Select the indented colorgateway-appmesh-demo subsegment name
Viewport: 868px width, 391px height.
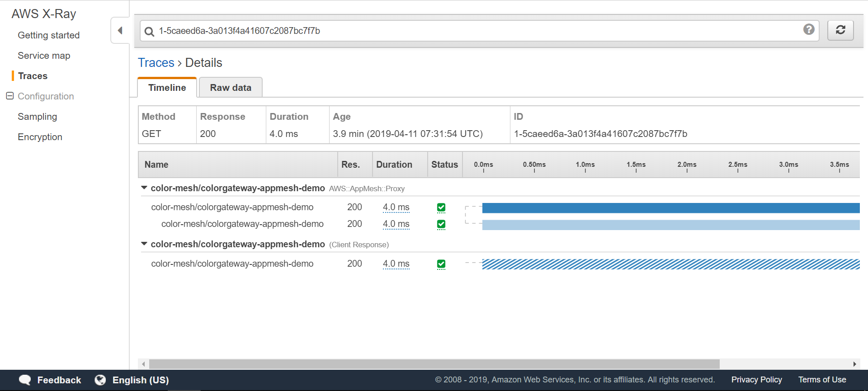coord(242,224)
